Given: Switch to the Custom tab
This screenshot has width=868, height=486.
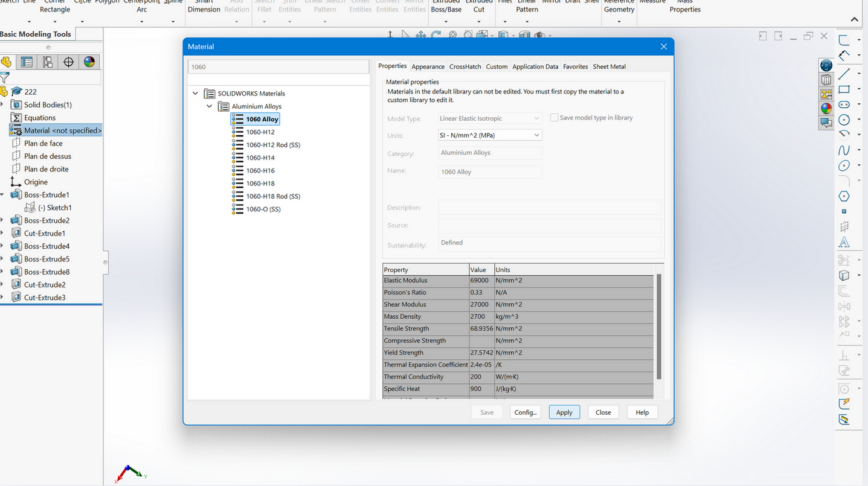Looking at the screenshot, I should point(497,66).
